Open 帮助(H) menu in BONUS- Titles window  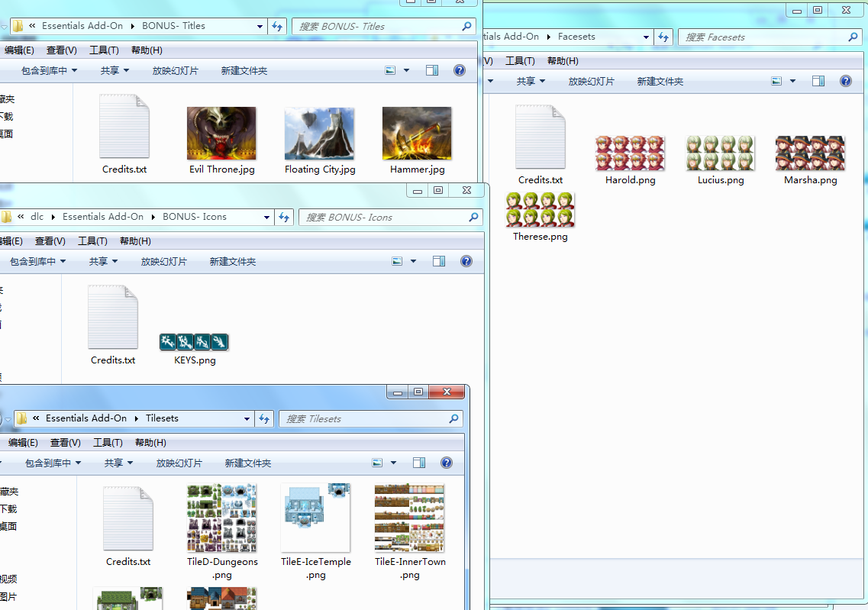(147, 50)
